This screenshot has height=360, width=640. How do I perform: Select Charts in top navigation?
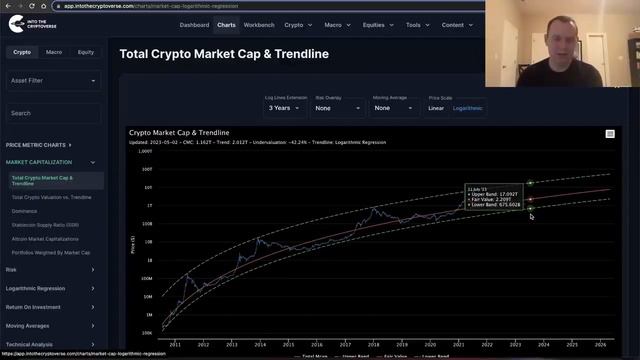[226, 25]
